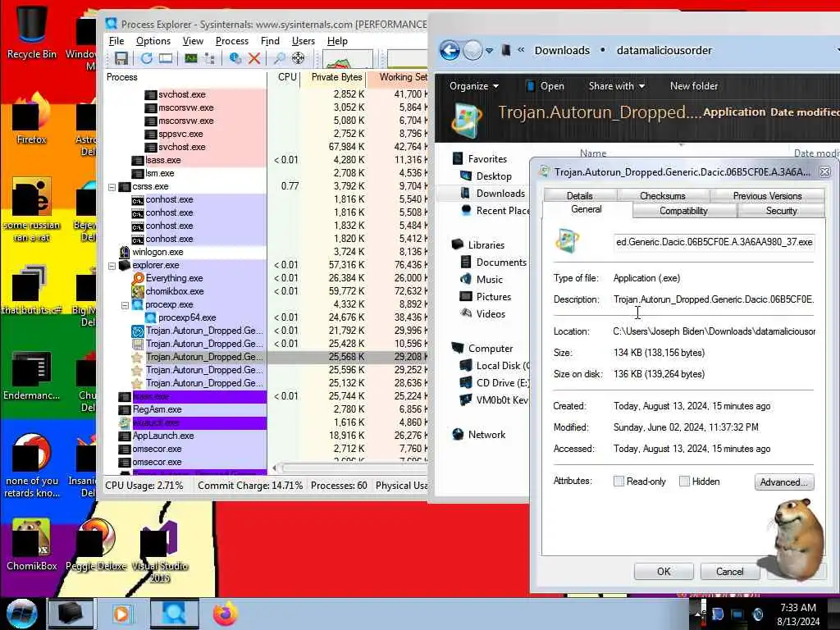Image resolution: width=840 pixels, height=630 pixels.
Task: Open the Visual Studio 2015 desktop shortcut
Action: pyautogui.click(x=160, y=550)
